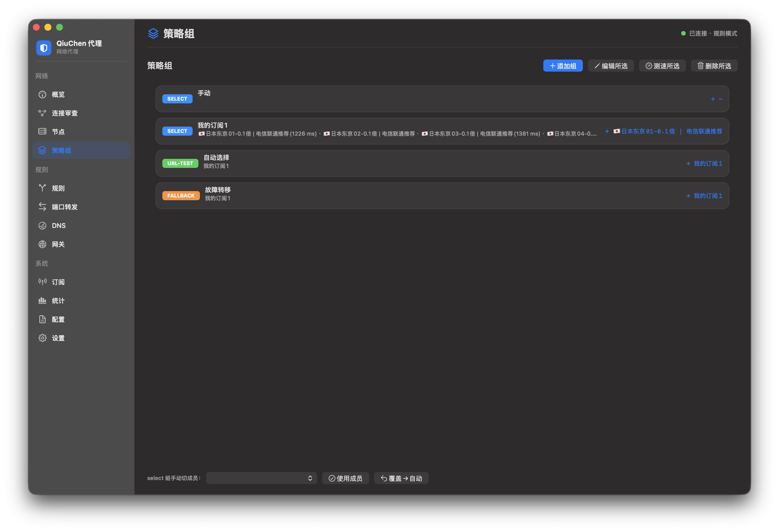Image resolution: width=779 pixels, height=532 pixels.
Task: Click the 策略组 layers icon in sidebar
Action: pyautogui.click(x=42, y=151)
